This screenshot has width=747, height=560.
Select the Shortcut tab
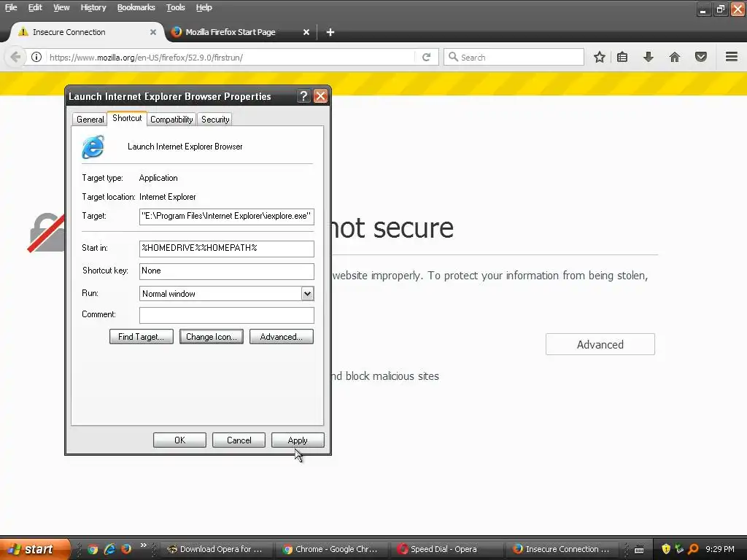(x=127, y=118)
